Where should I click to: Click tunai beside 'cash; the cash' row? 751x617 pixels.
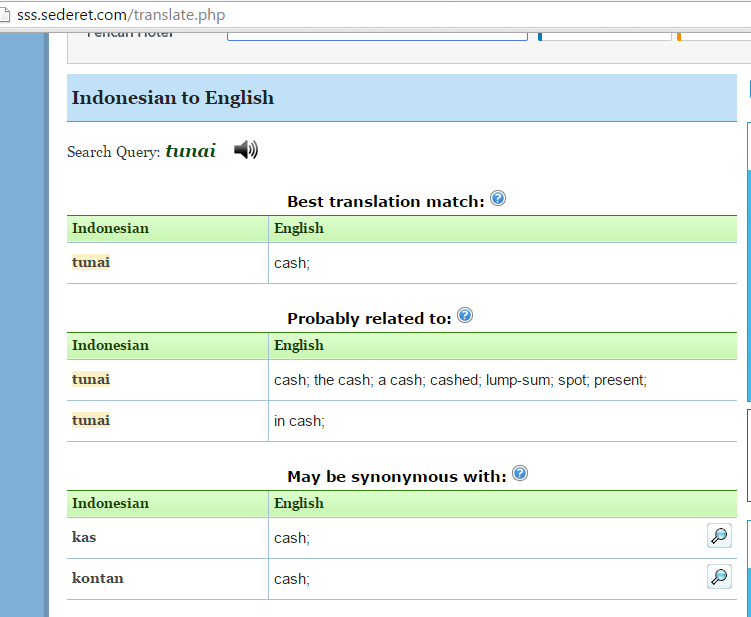click(91, 380)
